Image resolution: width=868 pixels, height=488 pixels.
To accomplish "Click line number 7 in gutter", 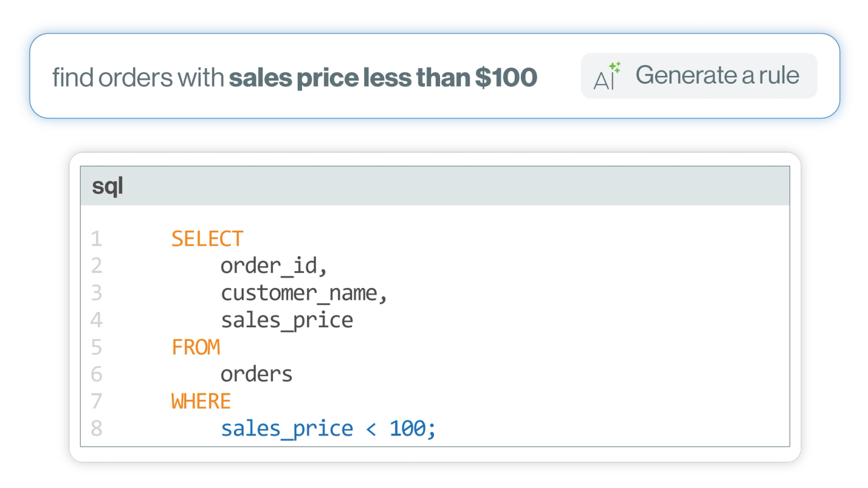I will (x=96, y=401).
